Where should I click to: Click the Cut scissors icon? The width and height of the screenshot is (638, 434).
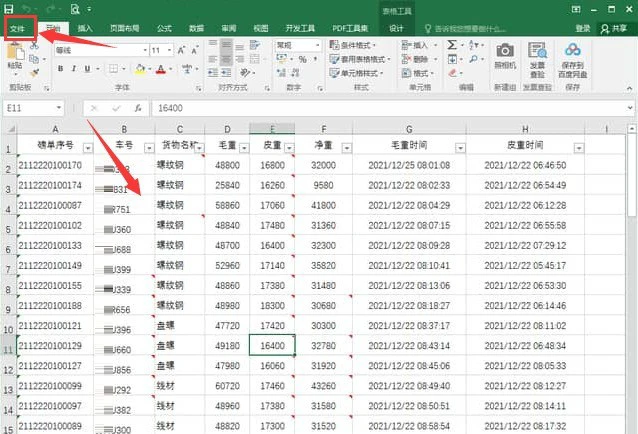pos(34,46)
